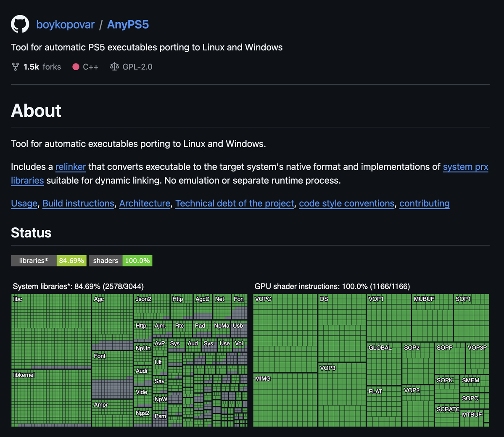Click the shaders 100.0% status badge
This screenshot has height=437, width=504.
point(121,261)
